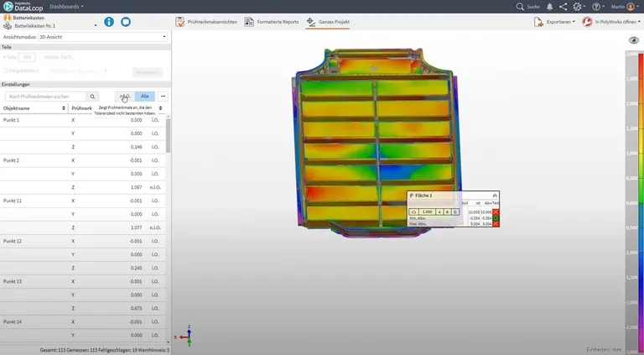Viewport: 644px width, 355px height.
Task: Toggle the eye visibility icon
Action: click(x=634, y=39)
